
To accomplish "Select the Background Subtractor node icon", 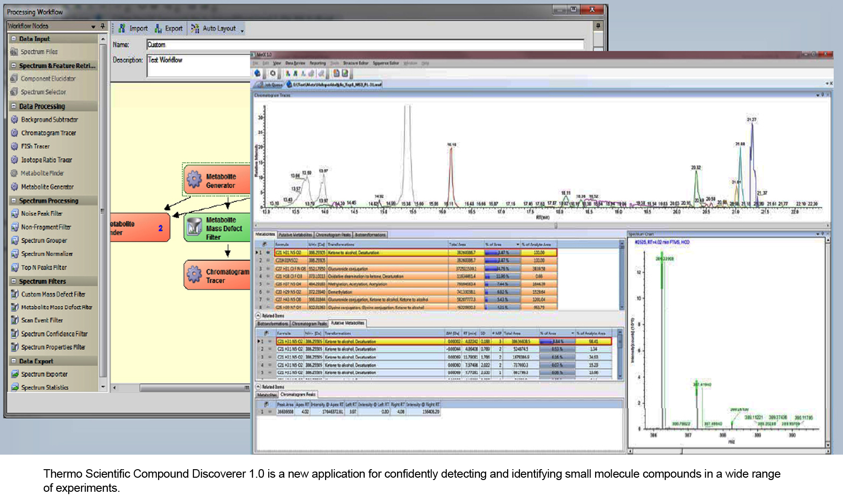I will (14, 119).
